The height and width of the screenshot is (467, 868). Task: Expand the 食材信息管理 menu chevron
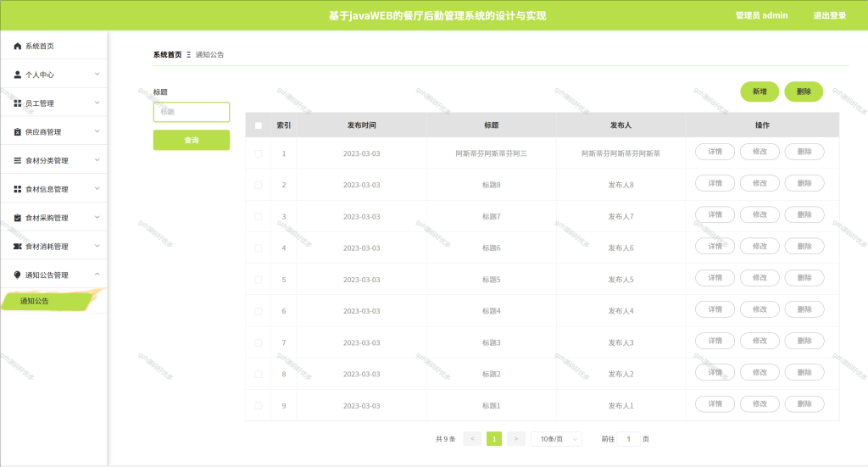point(97,189)
